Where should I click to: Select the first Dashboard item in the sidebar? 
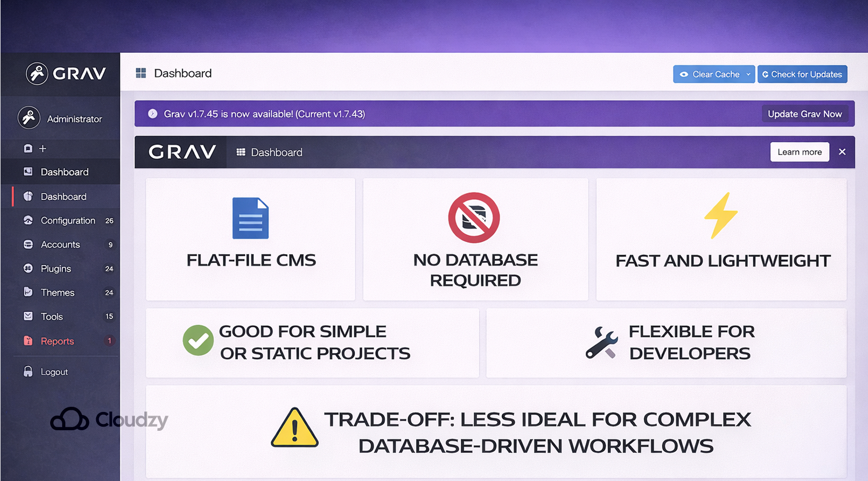(64, 171)
